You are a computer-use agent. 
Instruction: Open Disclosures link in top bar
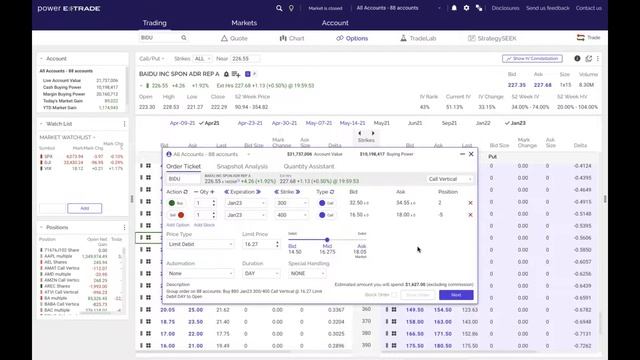[505, 8]
